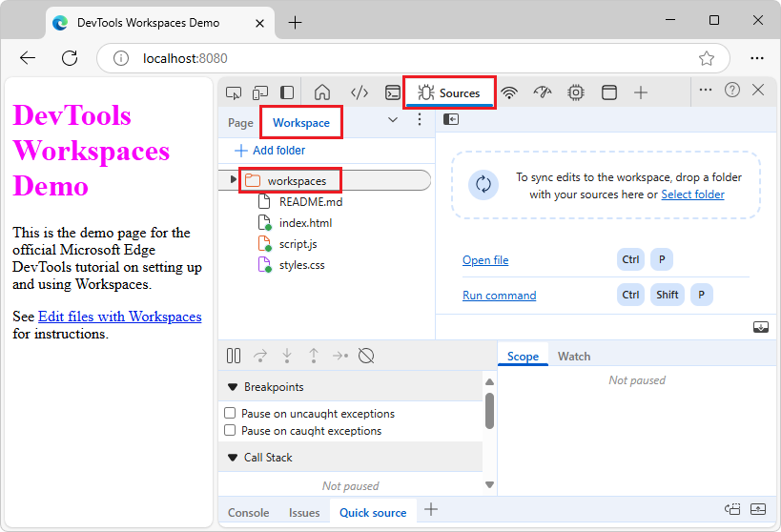Pause script execution
The height and width of the screenshot is (532, 781).
(234, 356)
